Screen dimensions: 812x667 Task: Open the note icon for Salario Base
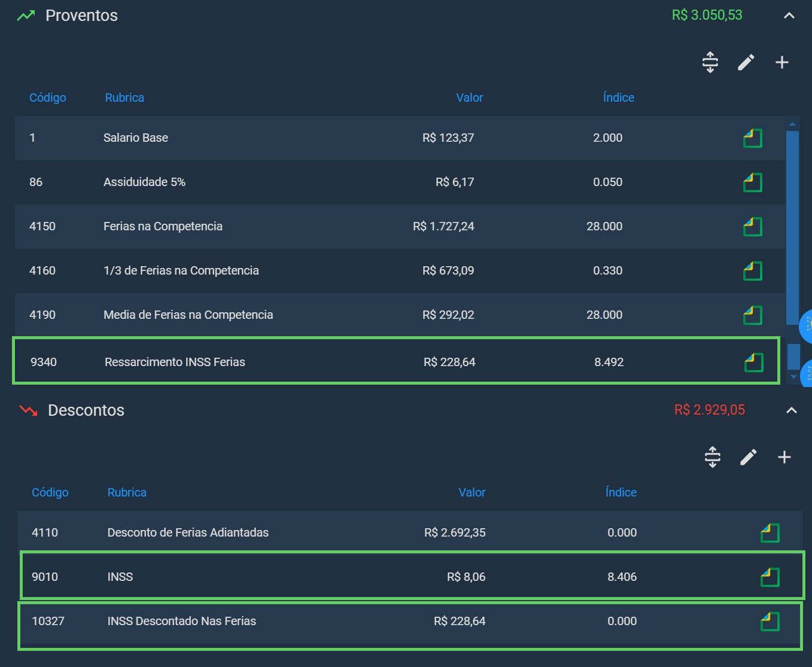[753, 138]
